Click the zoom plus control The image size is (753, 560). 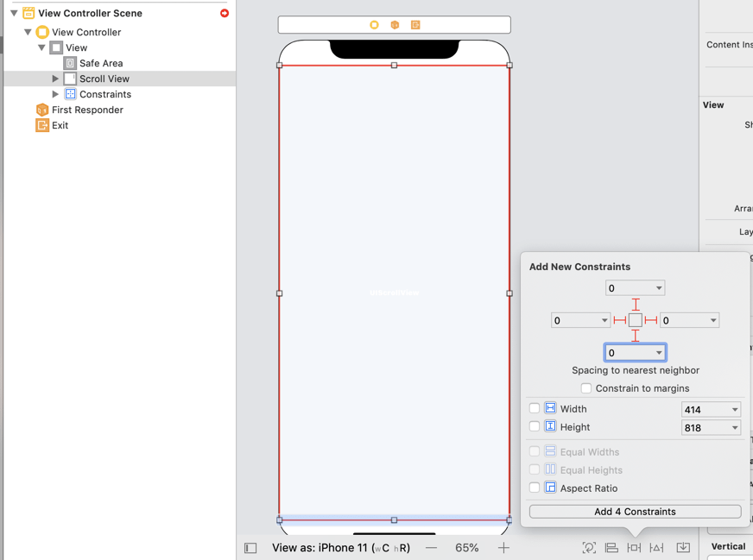tap(503, 547)
